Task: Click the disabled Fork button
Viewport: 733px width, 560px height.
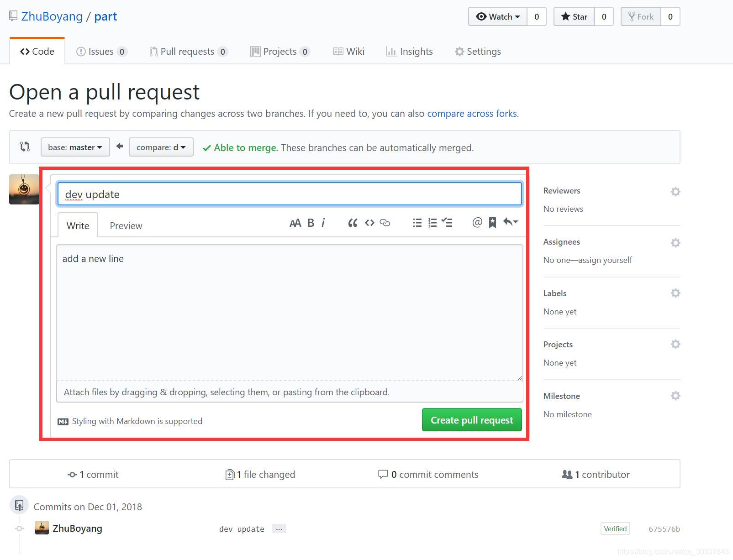Action: click(x=641, y=16)
